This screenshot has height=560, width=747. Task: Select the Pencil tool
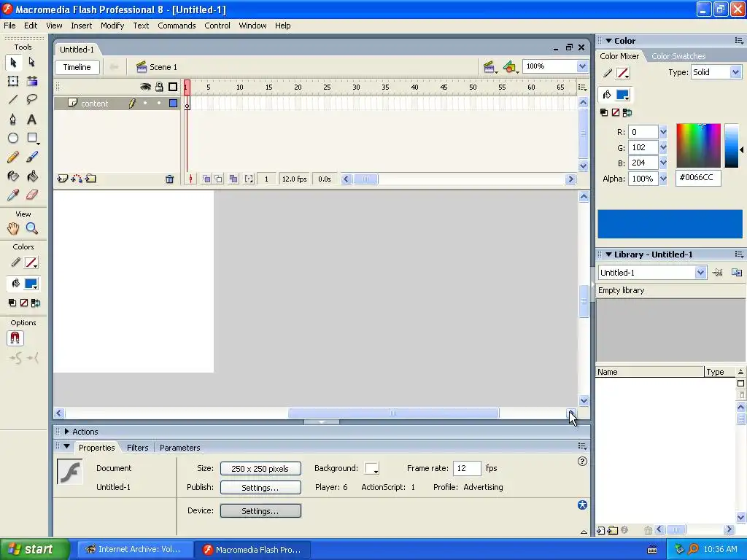point(13,157)
